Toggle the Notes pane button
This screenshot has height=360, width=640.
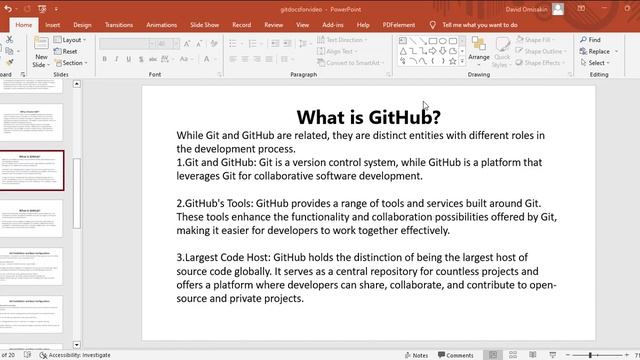(x=416, y=355)
